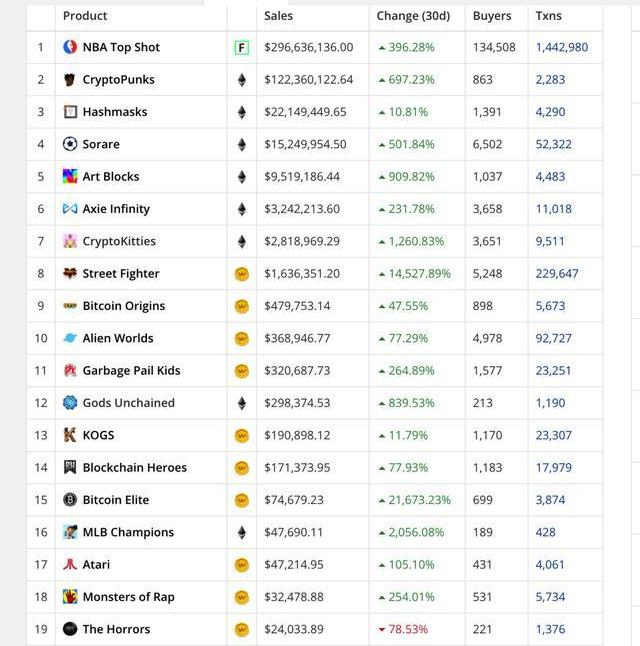This screenshot has height=646, width=640.
Task: Sort by Txns column header
Action: point(548,16)
